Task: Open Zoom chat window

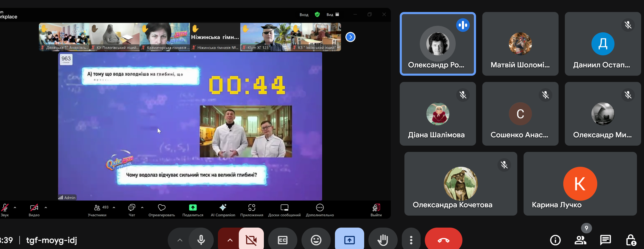Action: (x=132, y=210)
